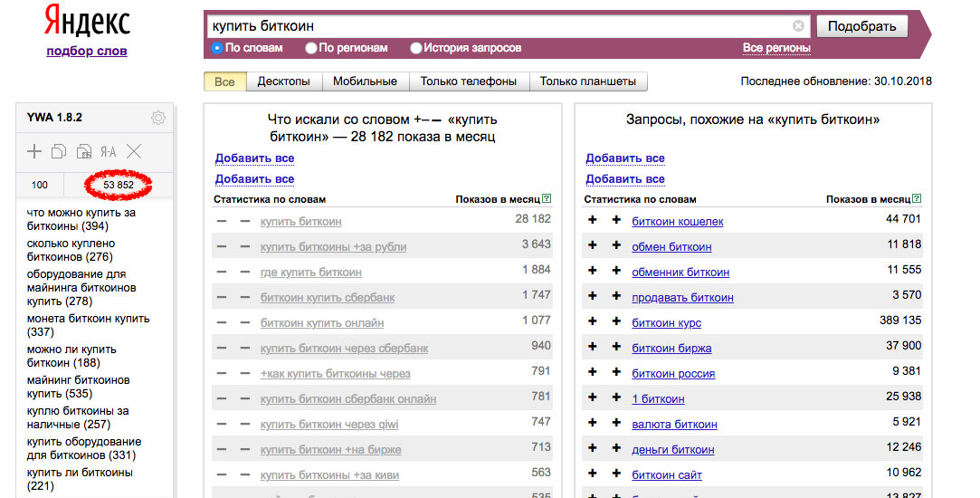Viewport: 980px width, 498px height.
Task: Select YWA entry 'монета биткоин купить (337)'
Action: [88, 325]
